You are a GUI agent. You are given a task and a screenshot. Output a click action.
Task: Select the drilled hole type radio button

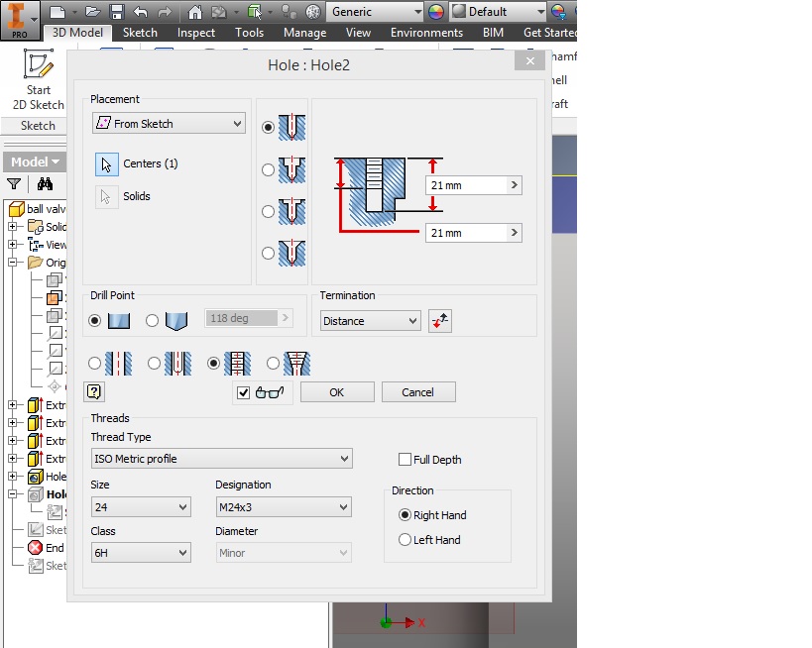pos(268,128)
